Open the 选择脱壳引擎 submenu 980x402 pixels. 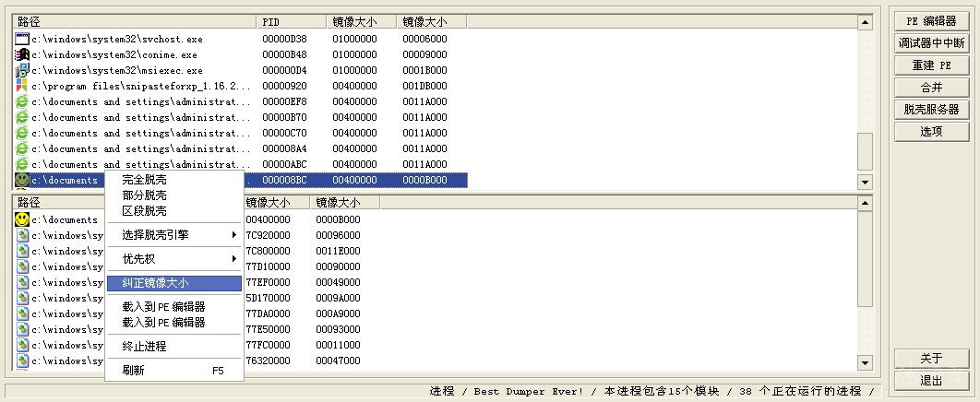tap(174, 235)
